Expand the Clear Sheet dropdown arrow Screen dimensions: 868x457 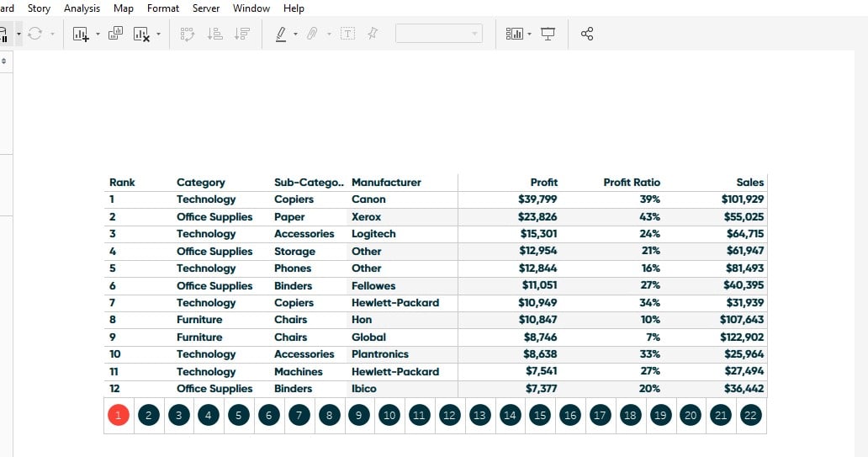coord(158,35)
